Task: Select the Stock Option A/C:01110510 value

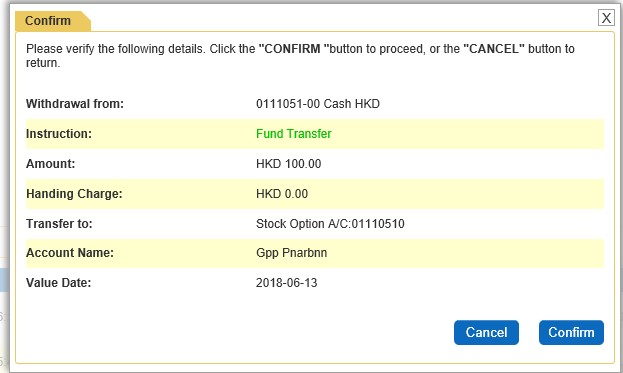Action: (x=330, y=224)
